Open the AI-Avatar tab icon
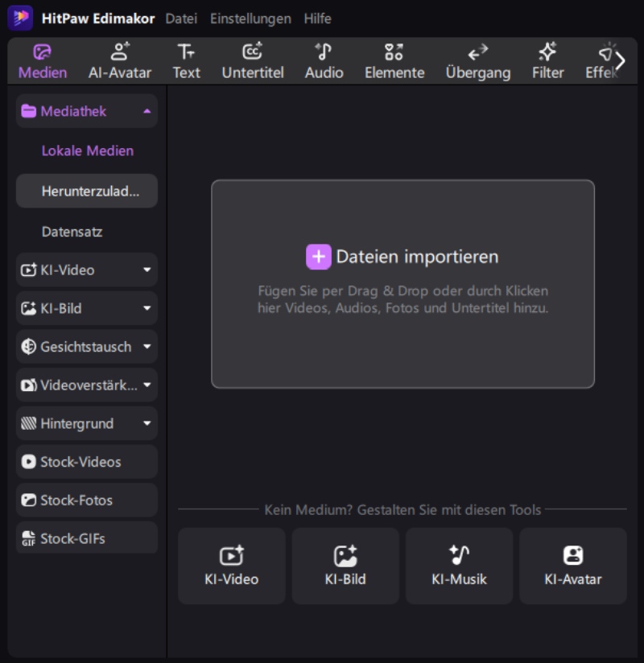644x663 pixels. point(120,53)
